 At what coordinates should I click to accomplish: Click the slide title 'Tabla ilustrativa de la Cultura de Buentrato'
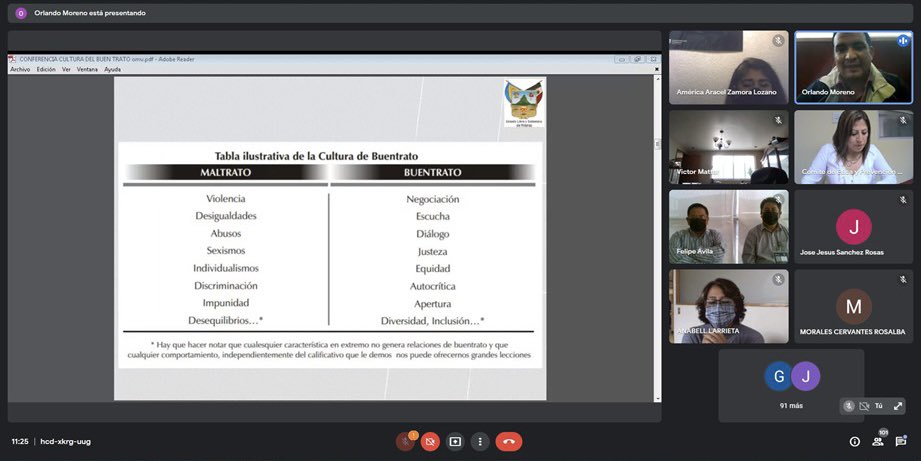point(317,156)
